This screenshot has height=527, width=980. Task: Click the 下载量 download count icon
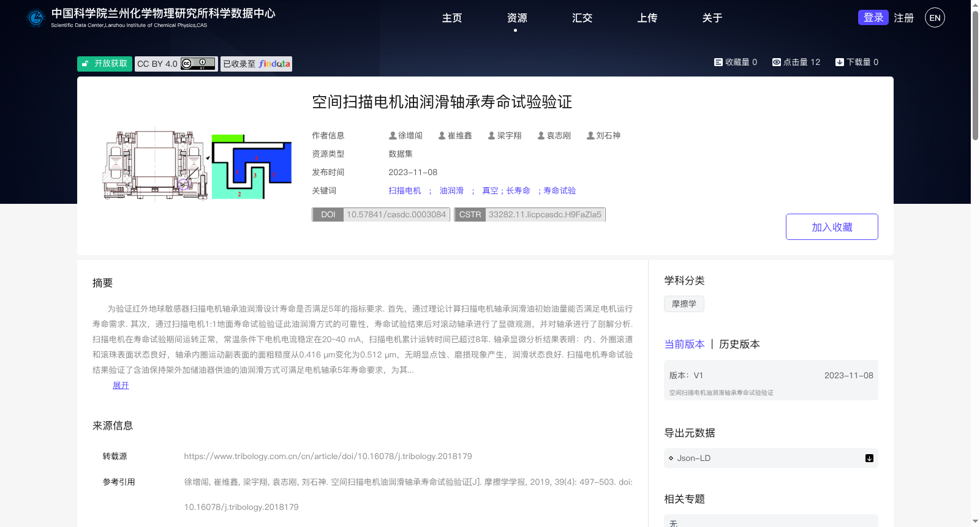[840, 62]
